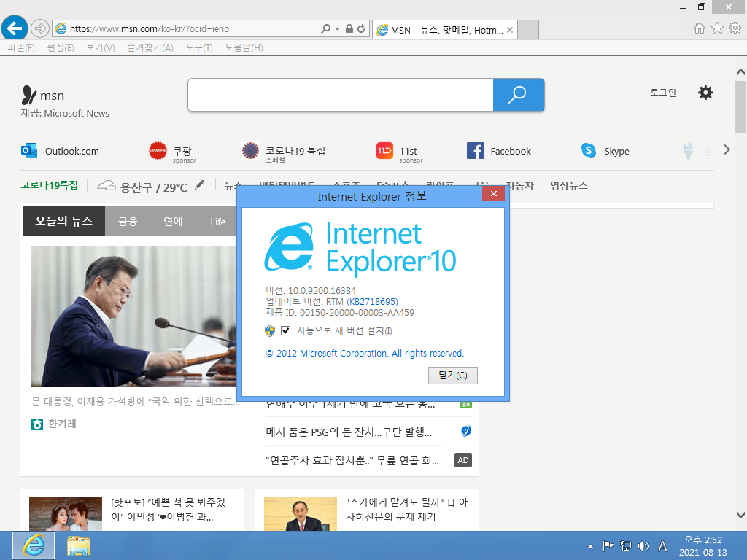Open the 보기(V) menu
The image size is (747, 560).
101,47
